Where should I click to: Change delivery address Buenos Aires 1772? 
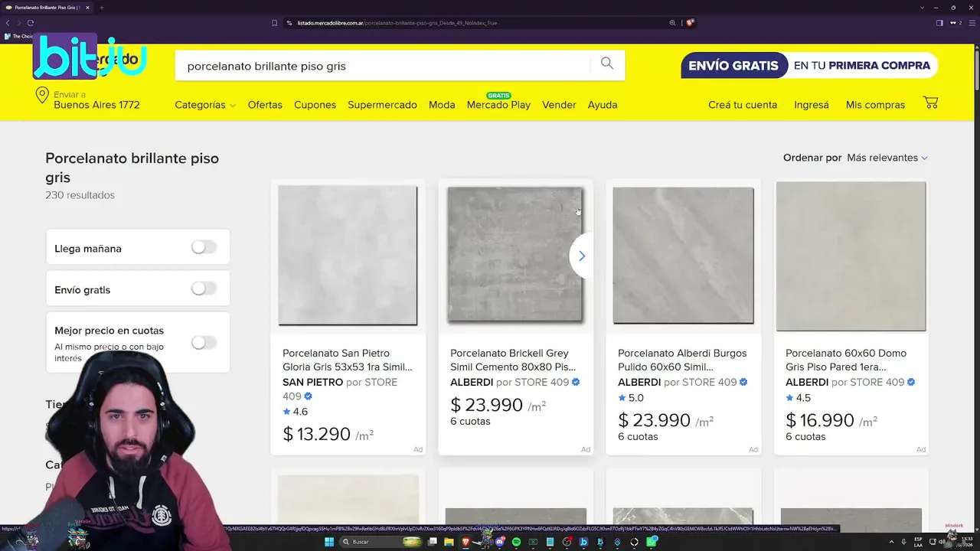[96, 105]
